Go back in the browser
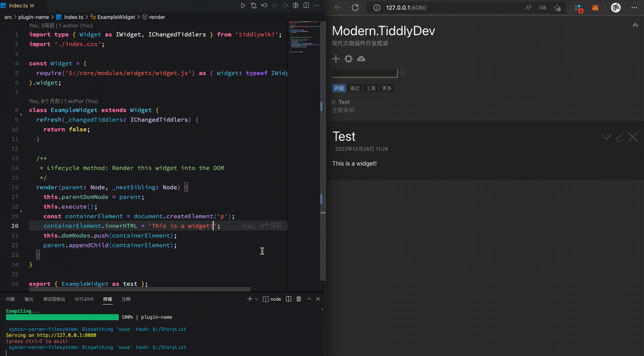Screen dimensions: 644x356 pos(338,8)
